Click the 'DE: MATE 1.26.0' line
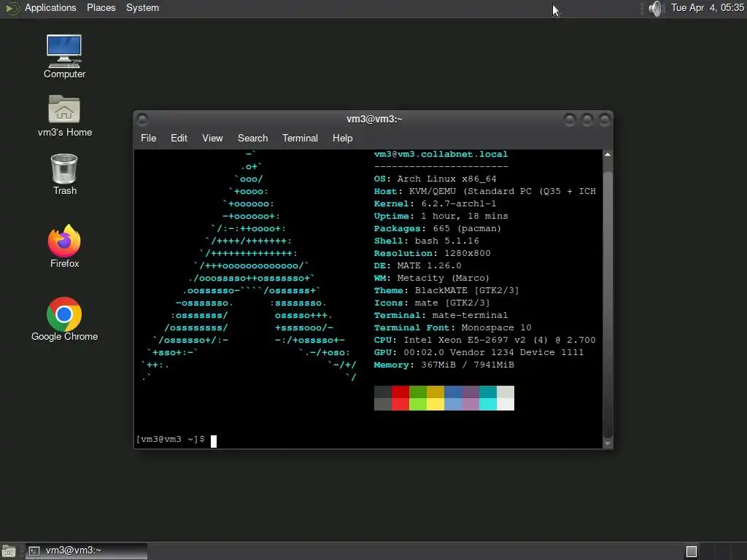 coord(417,265)
